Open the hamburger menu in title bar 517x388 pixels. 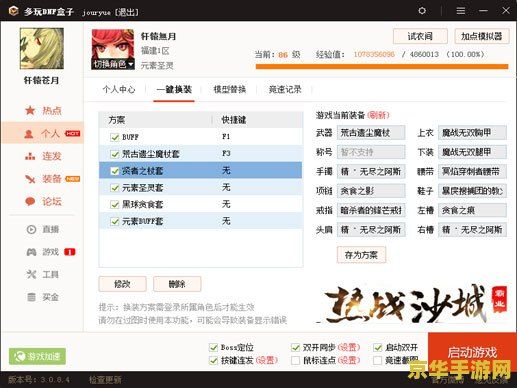(x=461, y=11)
